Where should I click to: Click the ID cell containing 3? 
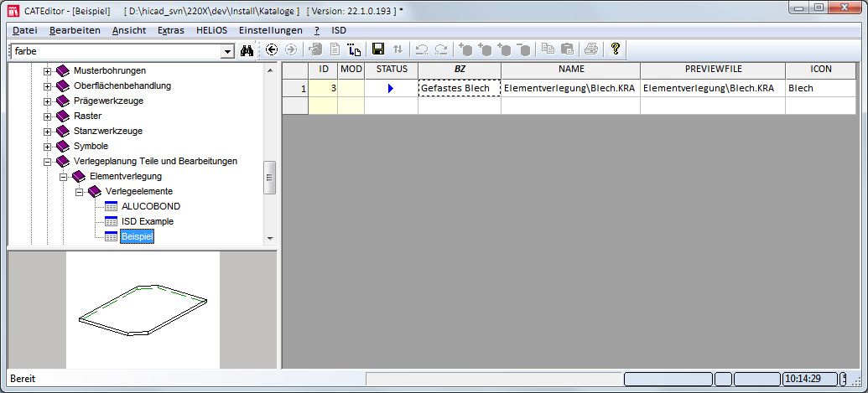pos(323,88)
